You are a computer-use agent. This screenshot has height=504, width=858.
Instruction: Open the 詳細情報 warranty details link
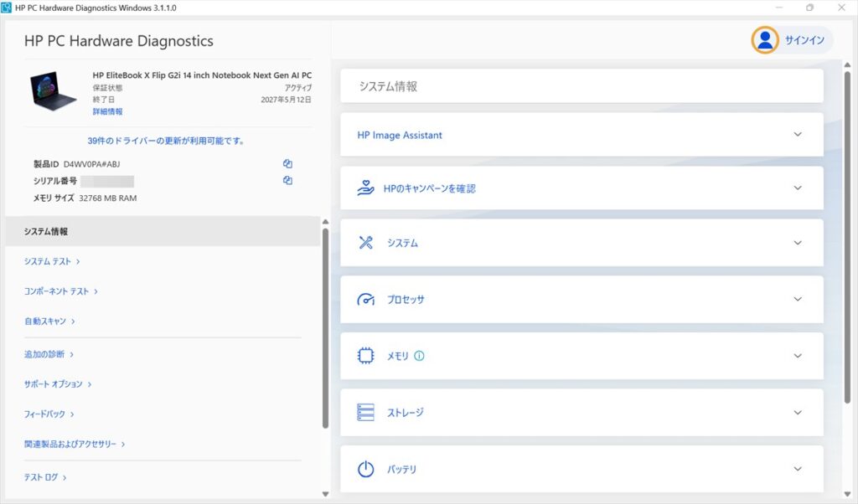click(107, 111)
